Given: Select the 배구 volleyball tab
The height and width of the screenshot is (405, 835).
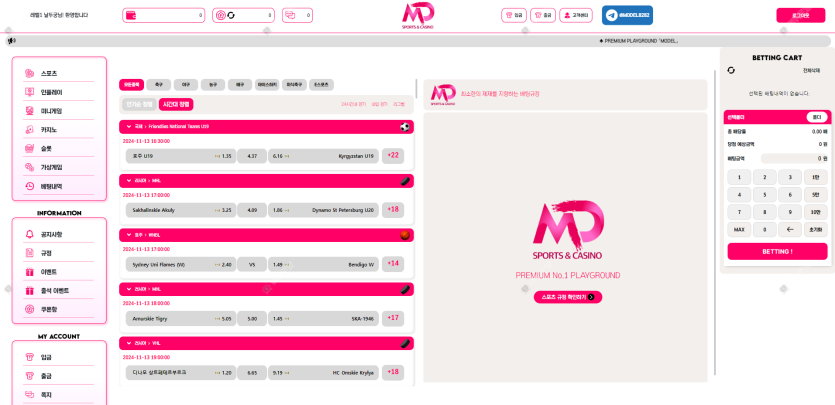Looking at the screenshot, I should point(240,85).
